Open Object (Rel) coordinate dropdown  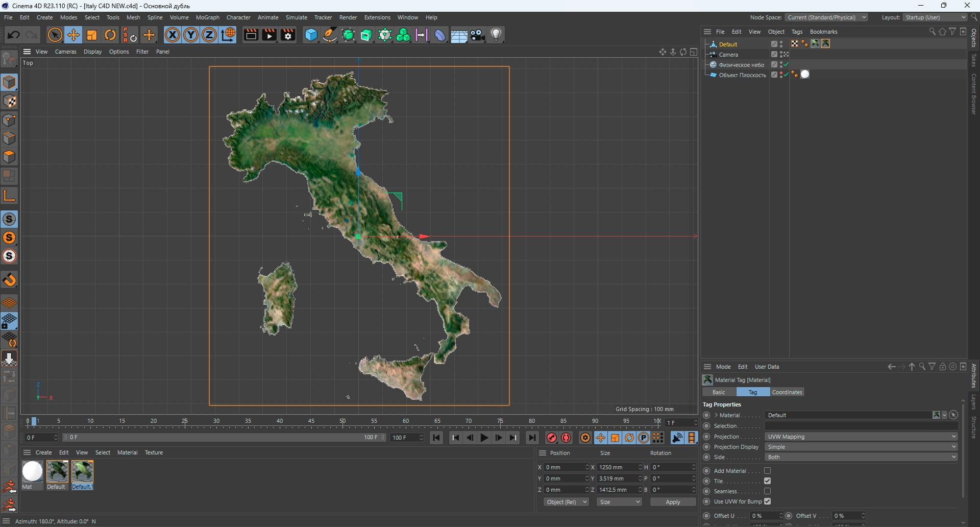(566, 502)
